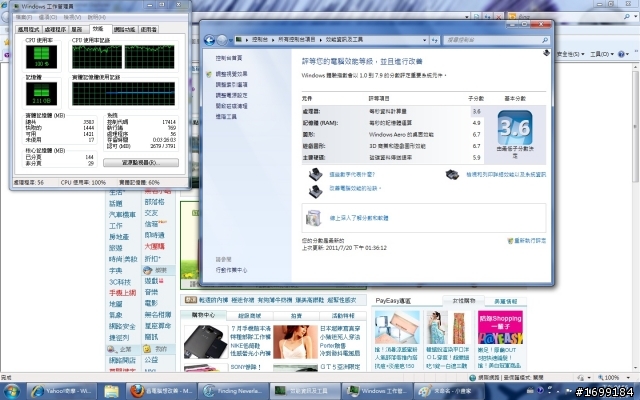The height and width of the screenshot is (400, 640).
Task: Open the IE help button dropdown arrow
Action: pos(628,54)
